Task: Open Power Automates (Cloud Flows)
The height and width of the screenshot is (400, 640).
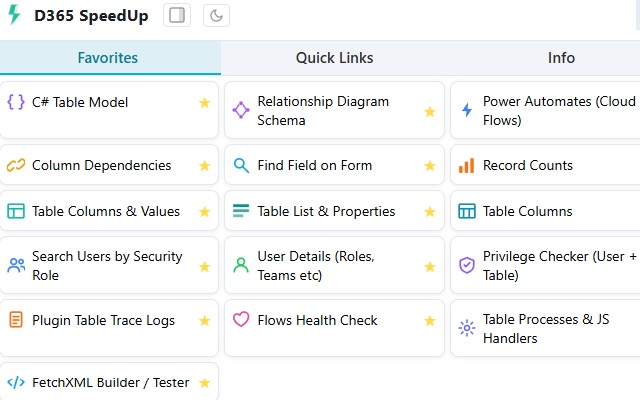Action: point(545,110)
